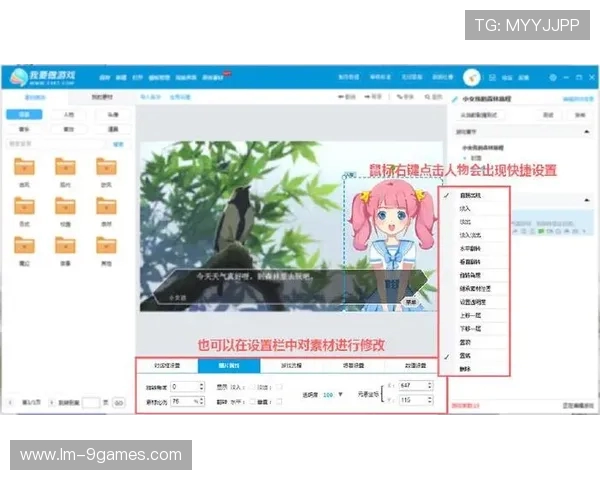Choose 淡入 in the context menu
Screen dimensions: 600x480
[474, 209]
